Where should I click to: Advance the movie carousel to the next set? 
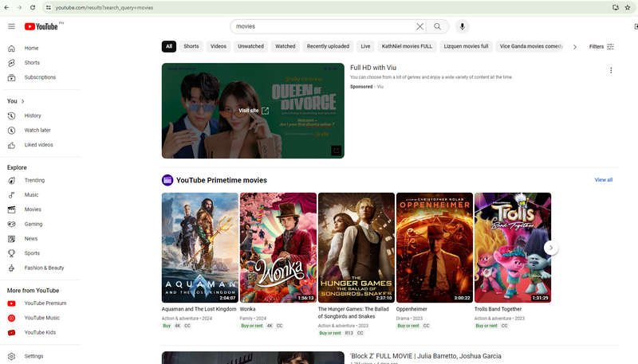(x=551, y=248)
